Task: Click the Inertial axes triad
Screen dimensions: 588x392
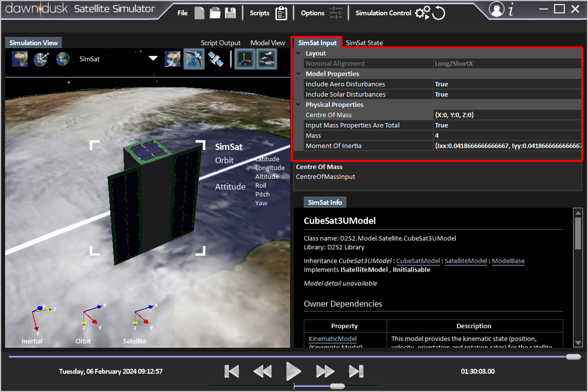Action: [42, 319]
